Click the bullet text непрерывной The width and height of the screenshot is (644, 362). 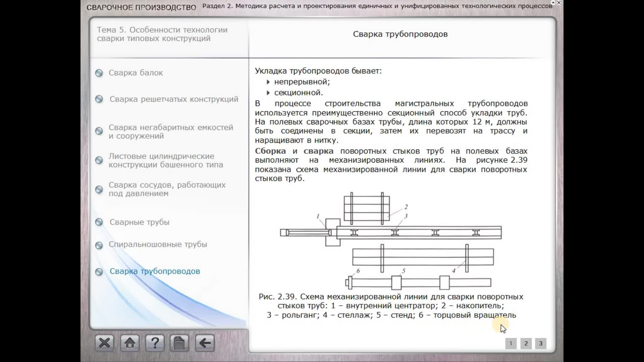[x=302, y=82]
